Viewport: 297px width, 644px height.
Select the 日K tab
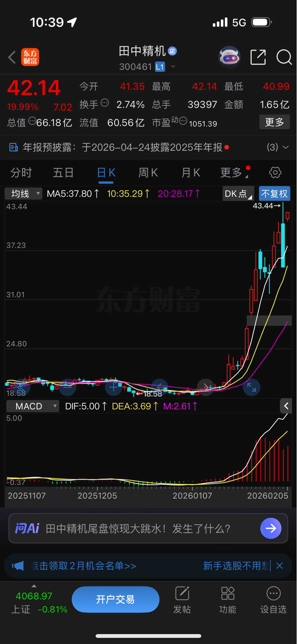point(106,173)
